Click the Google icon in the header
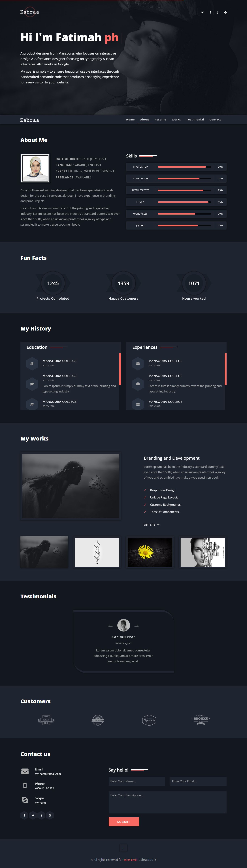 (218, 12)
